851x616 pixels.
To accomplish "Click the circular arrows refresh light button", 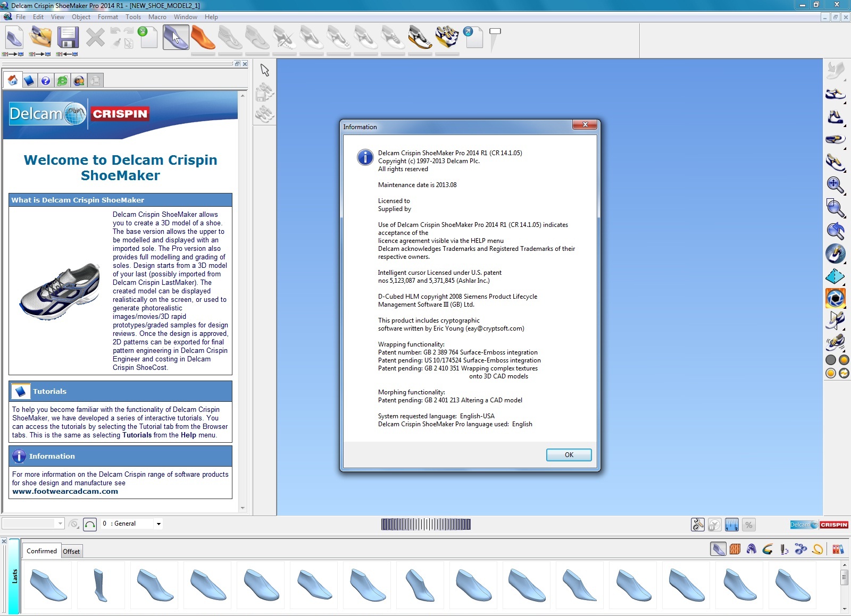I will point(844,373).
